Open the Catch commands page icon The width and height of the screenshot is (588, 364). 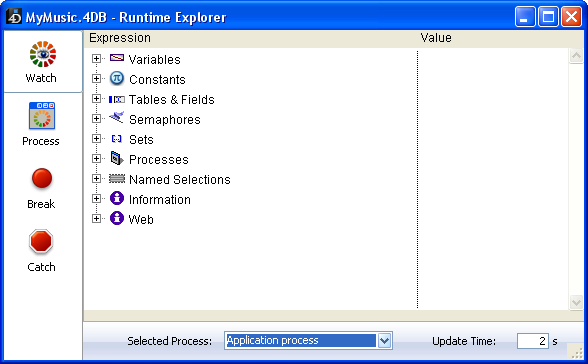41,241
